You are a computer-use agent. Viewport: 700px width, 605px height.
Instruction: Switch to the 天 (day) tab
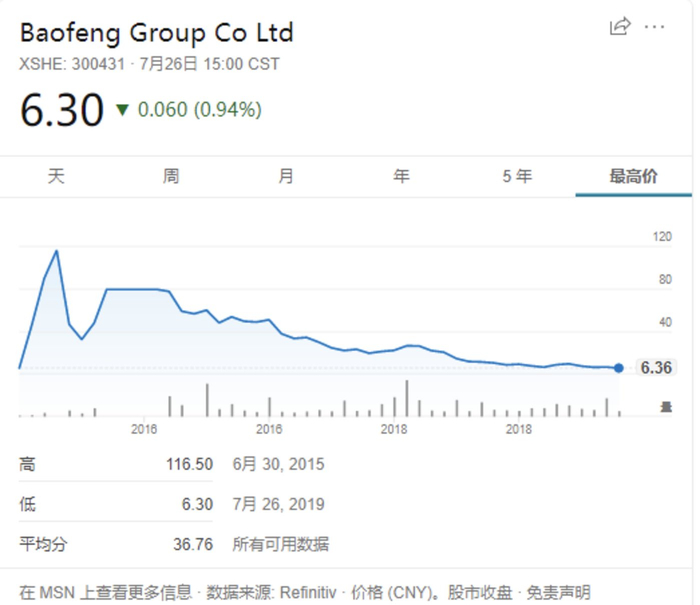(56, 177)
